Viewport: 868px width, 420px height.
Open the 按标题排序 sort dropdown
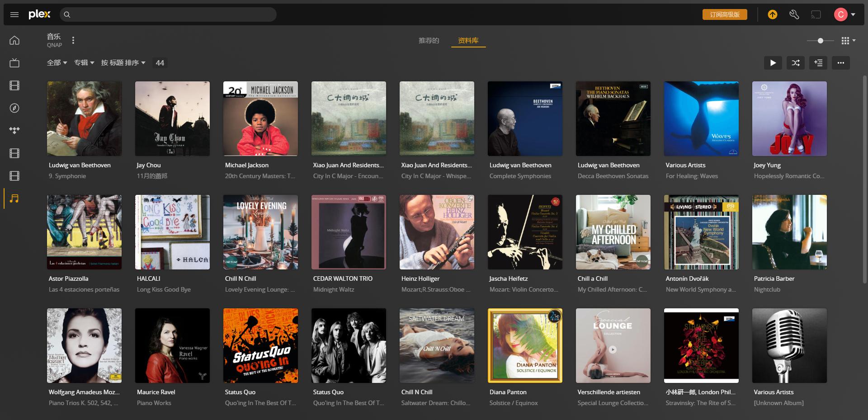pyautogui.click(x=123, y=63)
